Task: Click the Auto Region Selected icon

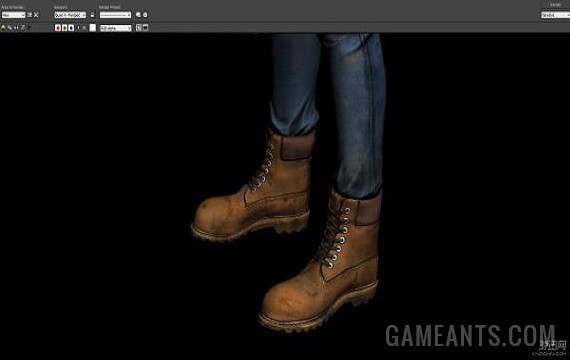Action: click(36, 15)
